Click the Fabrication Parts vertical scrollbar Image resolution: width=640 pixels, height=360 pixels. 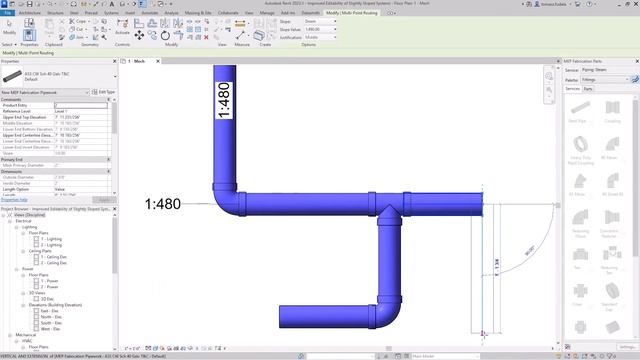click(636, 179)
